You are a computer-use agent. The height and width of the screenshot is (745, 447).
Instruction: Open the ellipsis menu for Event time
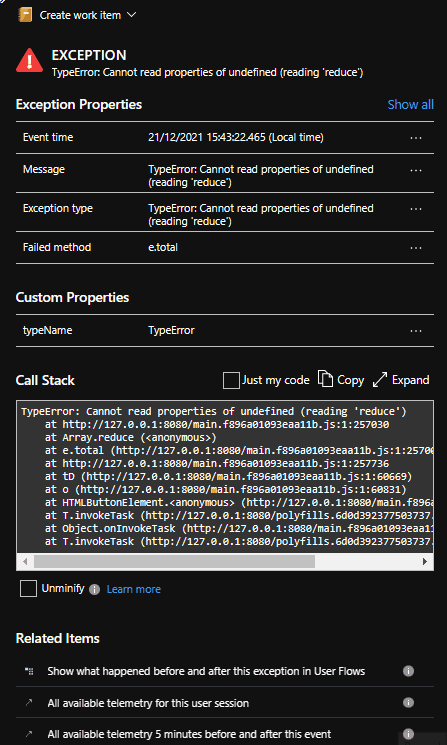[416, 138]
